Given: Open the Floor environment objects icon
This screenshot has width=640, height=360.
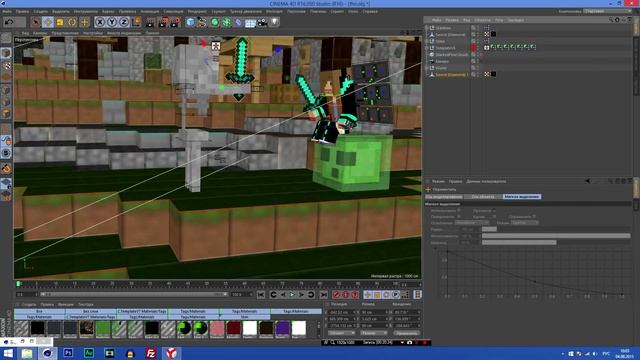Looking at the screenshot, I should 250,22.
